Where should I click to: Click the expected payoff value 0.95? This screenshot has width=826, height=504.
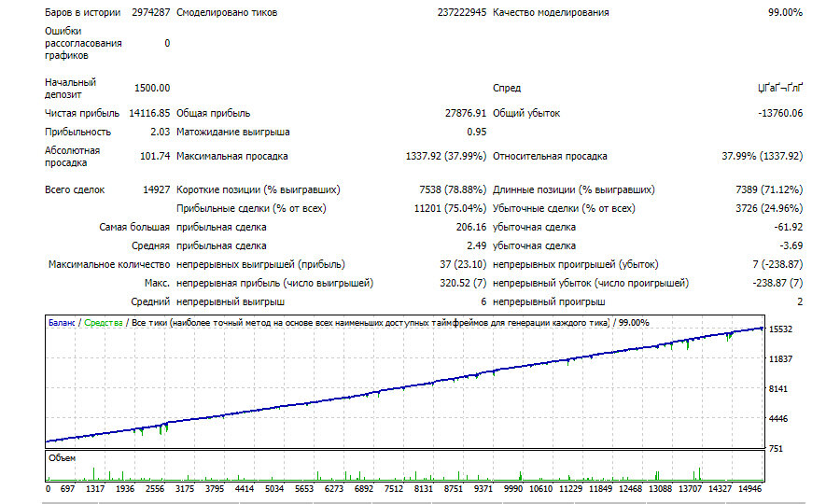[x=476, y=132]
